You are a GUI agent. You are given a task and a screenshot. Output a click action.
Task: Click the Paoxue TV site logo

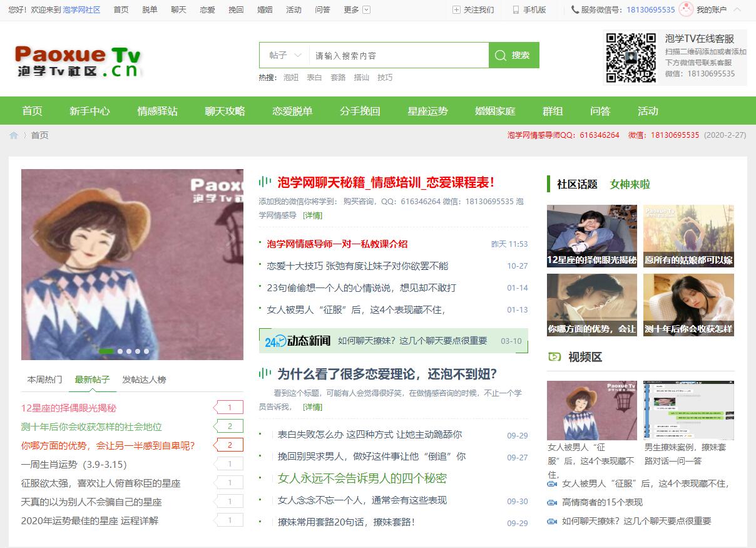[78, 61]
